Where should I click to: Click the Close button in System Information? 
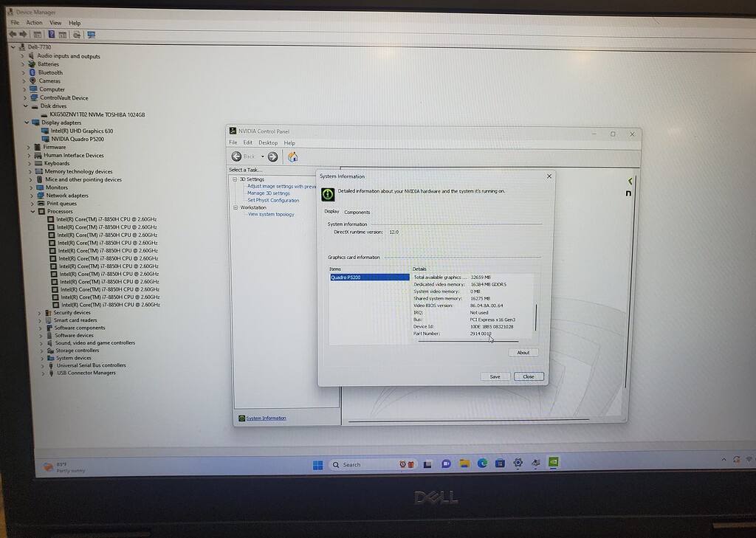[x=529, y=376]
